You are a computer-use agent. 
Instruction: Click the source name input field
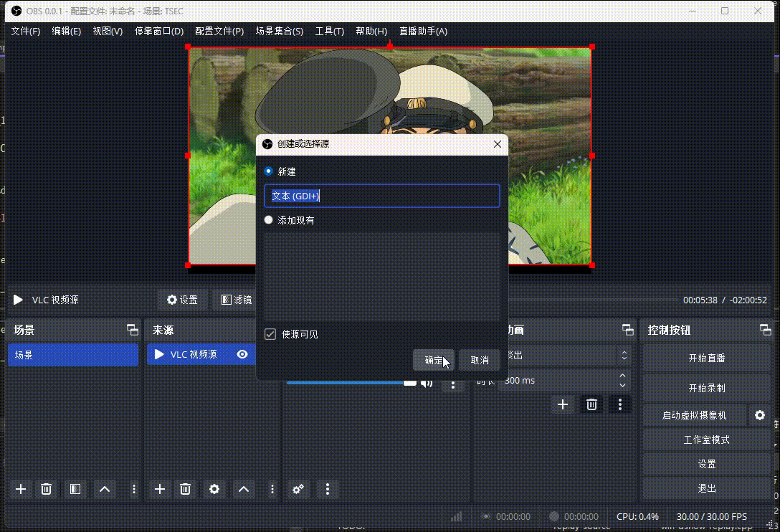tap(382, 196)
